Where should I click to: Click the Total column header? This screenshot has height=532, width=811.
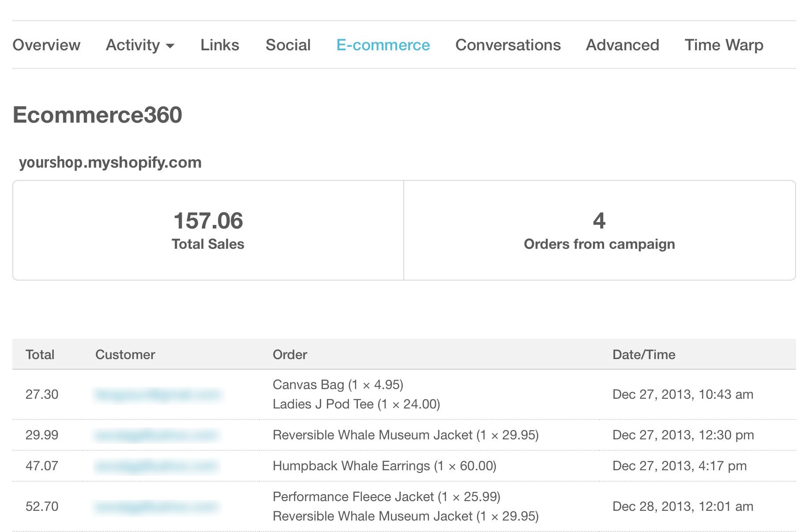tap(40, 355)
